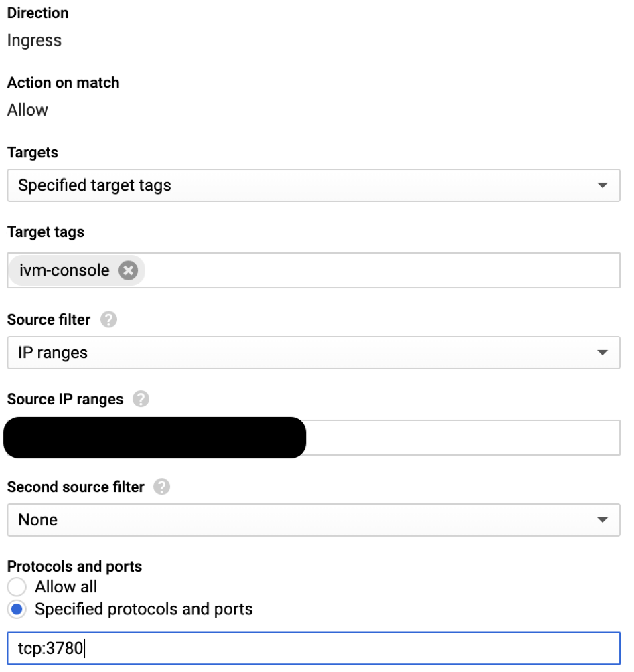Expand the Source filter dropdown
The image size is (634, 672).
(x=313, y=353)
